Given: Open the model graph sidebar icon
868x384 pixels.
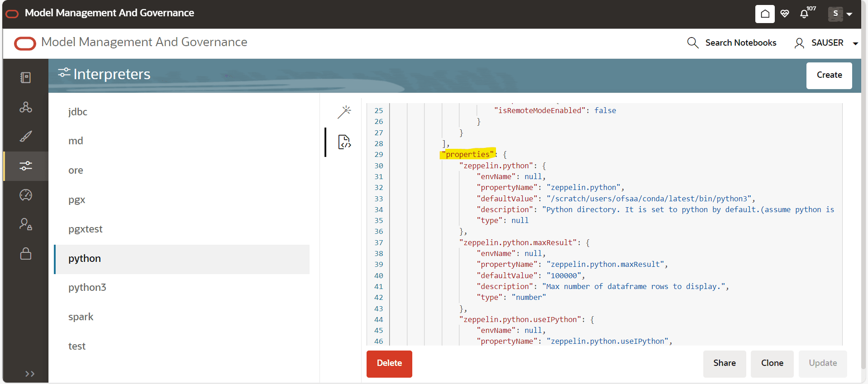Looking at the screenshot, I should coord(26,107).
